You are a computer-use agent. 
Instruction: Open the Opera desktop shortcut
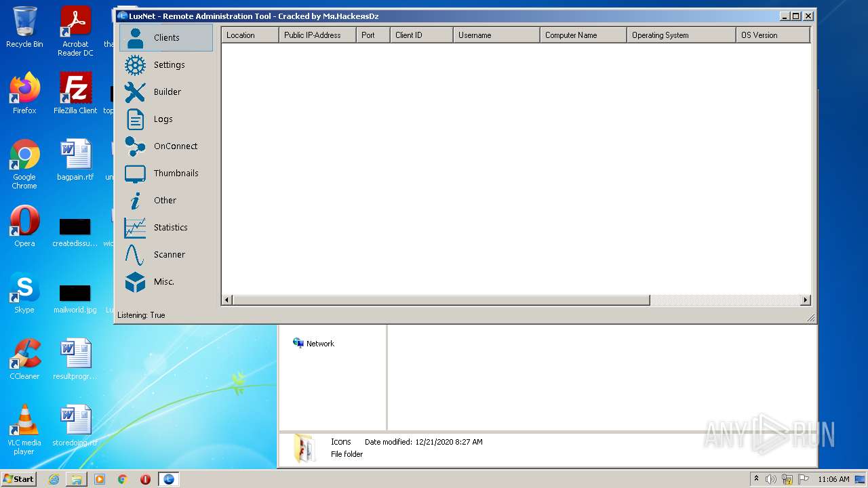click(24, 226)
